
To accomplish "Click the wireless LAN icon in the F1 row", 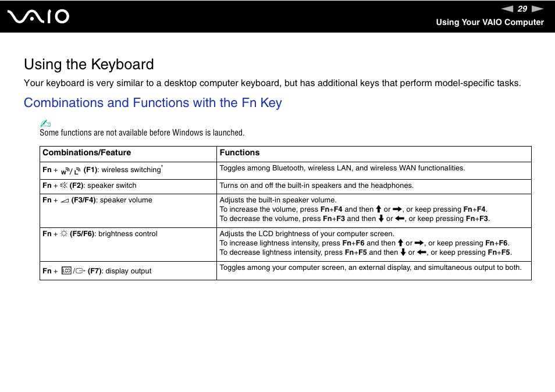I will click(x=77, y=171).
